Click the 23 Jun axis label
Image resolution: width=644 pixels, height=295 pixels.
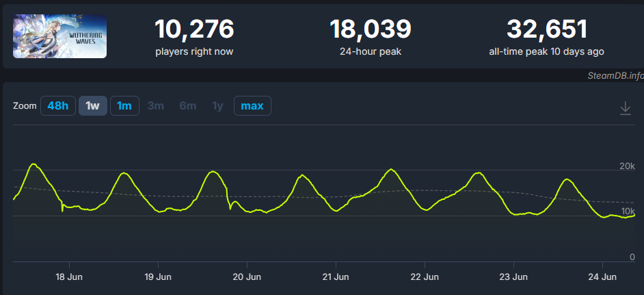pos(513,277)
